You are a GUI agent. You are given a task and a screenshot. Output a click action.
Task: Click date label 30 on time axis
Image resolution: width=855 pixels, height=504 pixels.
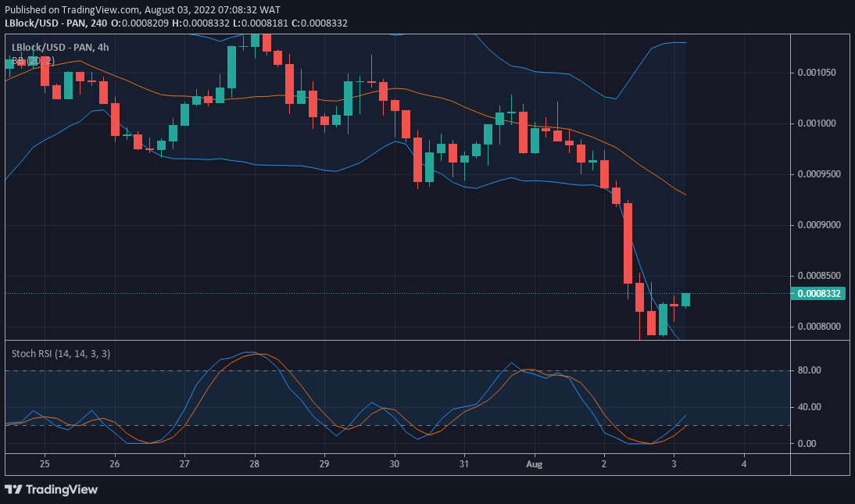point(394,464)
